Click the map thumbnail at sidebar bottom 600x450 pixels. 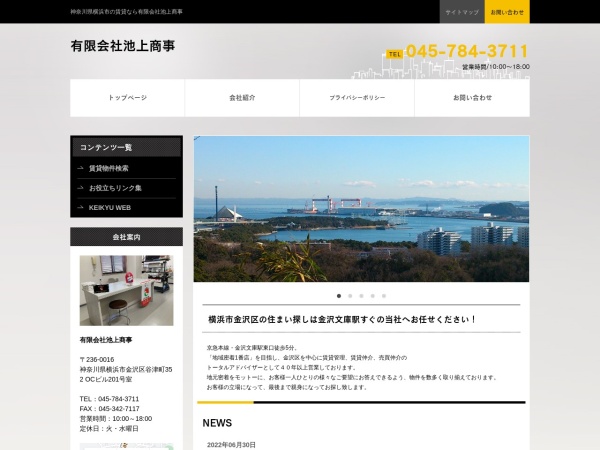point(126,446)
